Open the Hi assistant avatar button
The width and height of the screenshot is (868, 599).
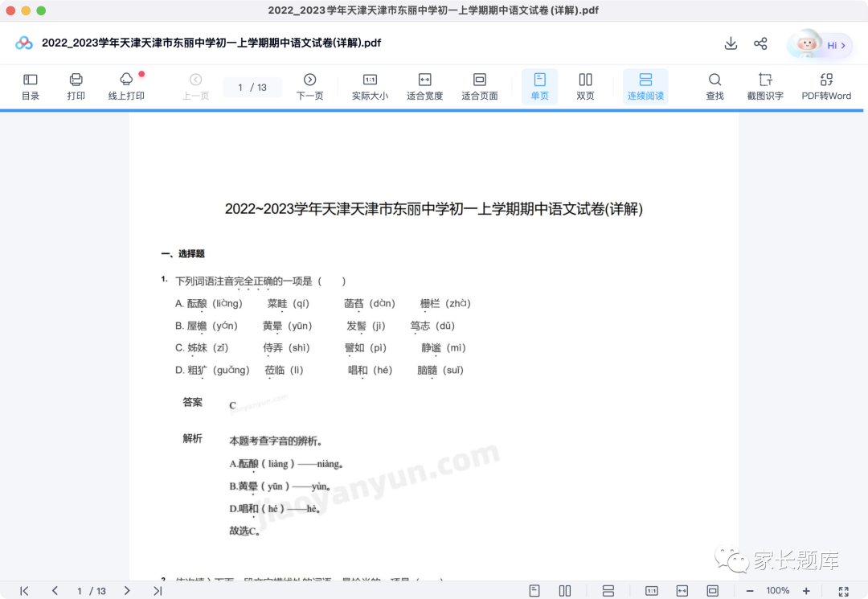(x=820, y=44)
